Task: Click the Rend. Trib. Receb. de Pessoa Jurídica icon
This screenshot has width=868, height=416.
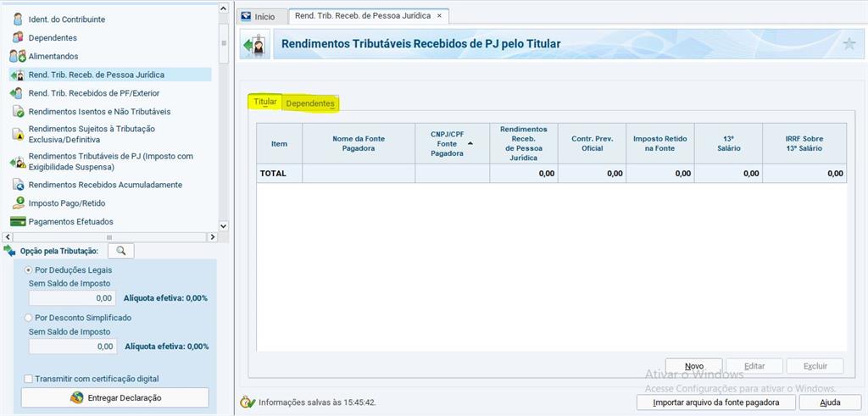Action: [17, 75]
